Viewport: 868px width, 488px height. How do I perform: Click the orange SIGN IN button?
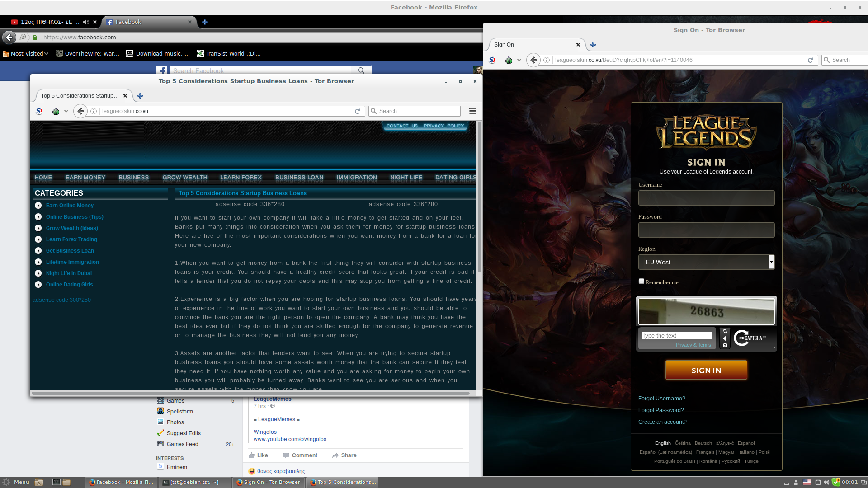[x=706, y=370]
